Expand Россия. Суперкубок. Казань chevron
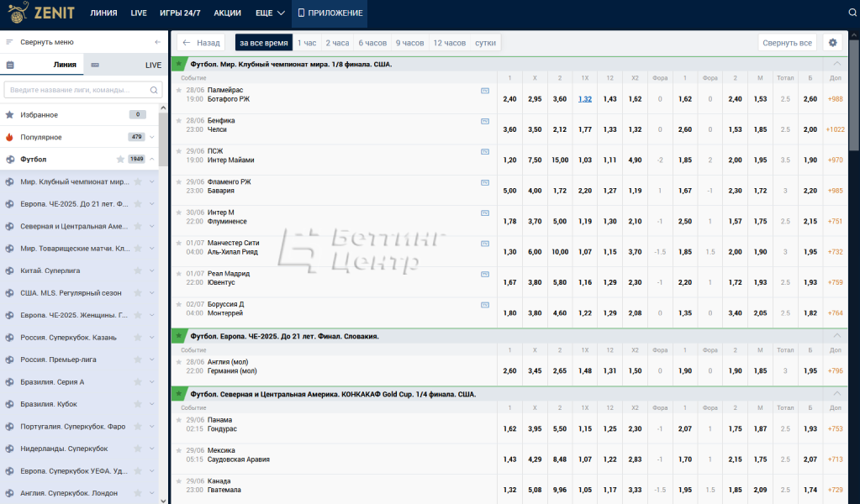Image resolution: width=860 pixels, height=504 pixels. pyautogui.click(x=152, y=338)
